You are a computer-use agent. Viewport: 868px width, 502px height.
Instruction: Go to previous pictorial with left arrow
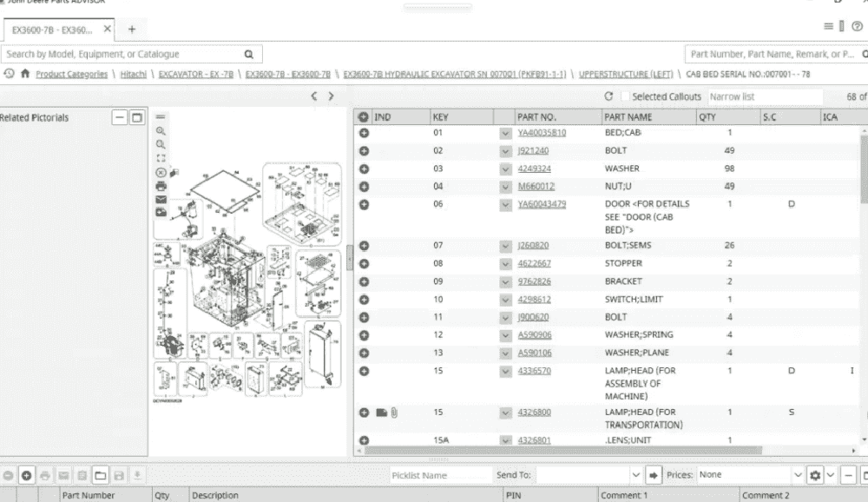tap(314, 96)
